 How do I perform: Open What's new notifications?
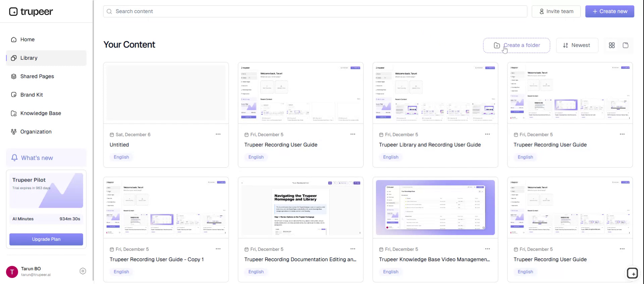[46, 158]
